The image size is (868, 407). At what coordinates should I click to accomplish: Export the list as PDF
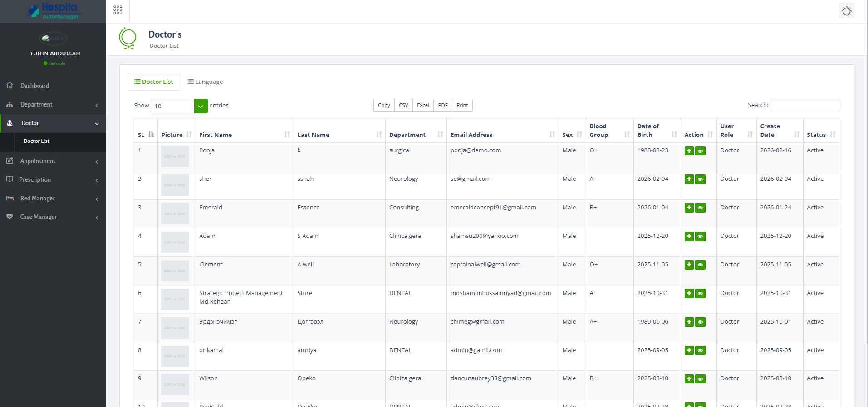[443, 105]
